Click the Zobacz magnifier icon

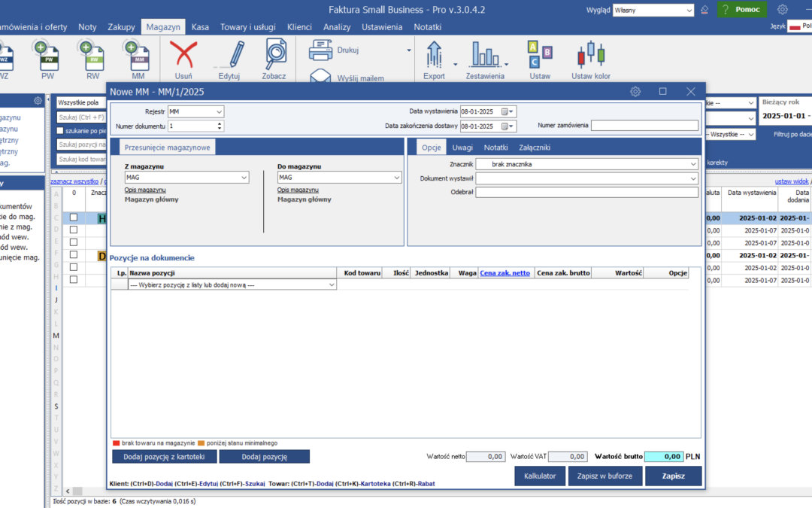tap(274, 55)
